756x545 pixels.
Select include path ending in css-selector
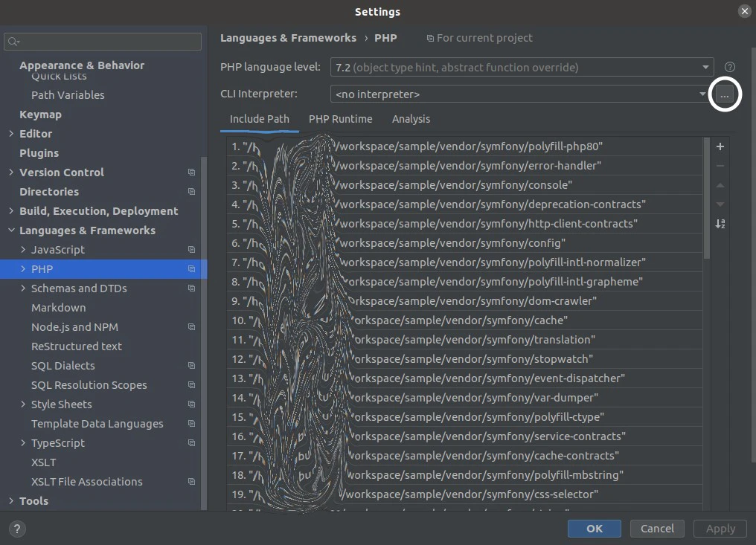click(x=464, y=494)
